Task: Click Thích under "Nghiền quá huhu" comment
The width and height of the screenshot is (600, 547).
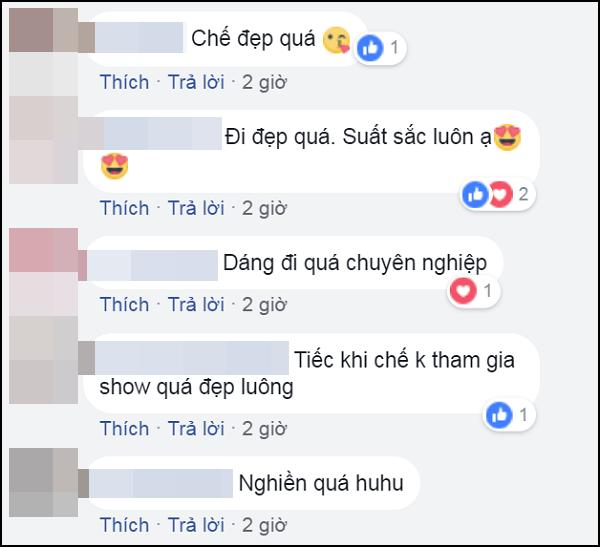Action: tap(124, 525)
